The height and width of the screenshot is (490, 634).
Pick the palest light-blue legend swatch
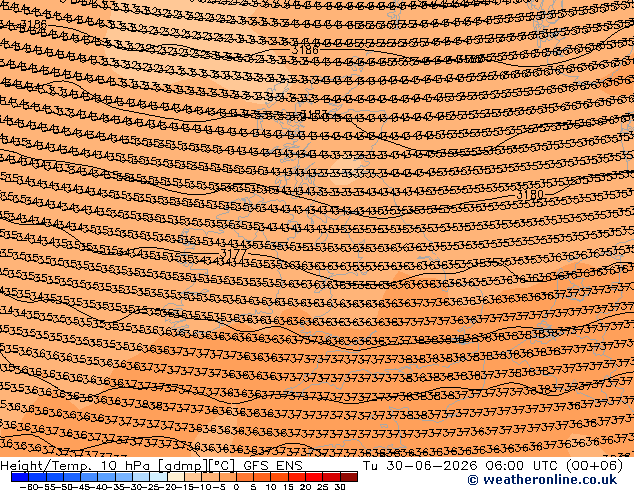[x=158, y=477]
